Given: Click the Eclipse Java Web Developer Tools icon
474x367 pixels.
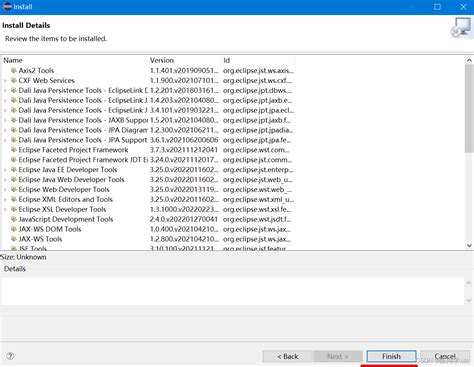Looking at the screenshot, I should point(14,180).
